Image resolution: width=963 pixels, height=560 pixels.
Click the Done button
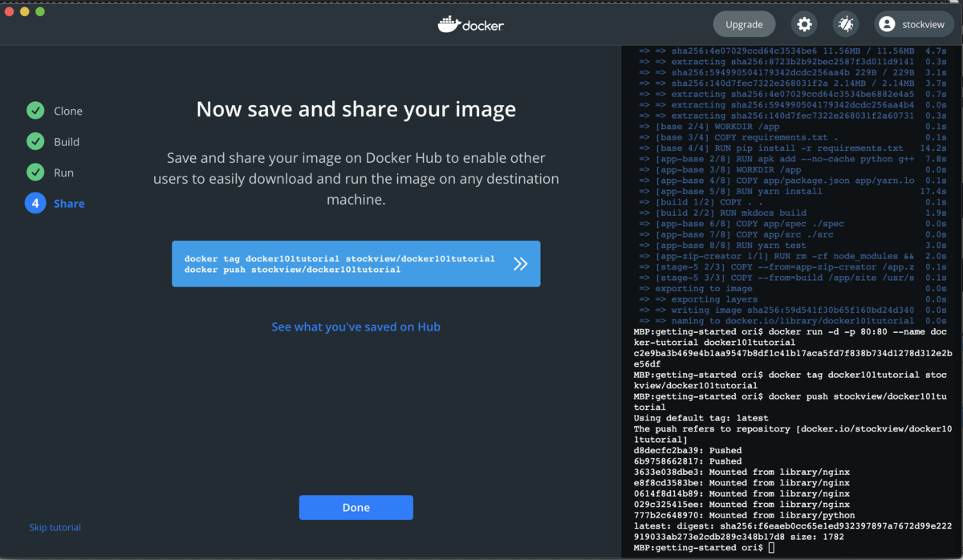[x=356, y=507]
